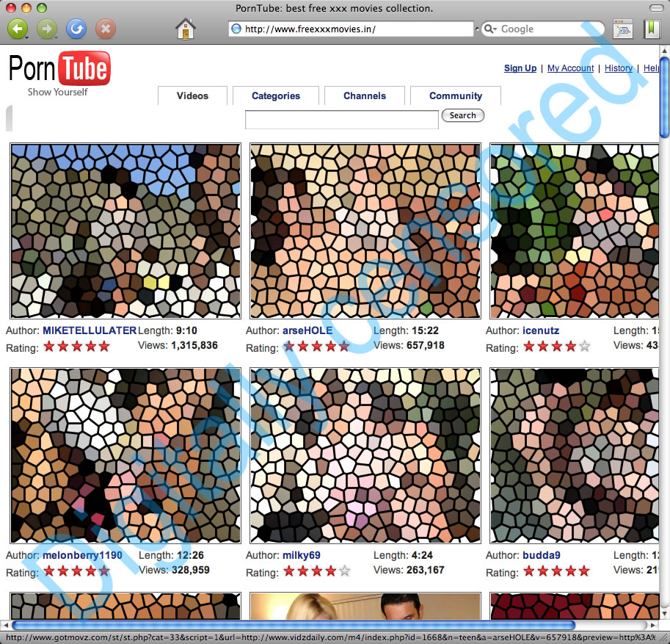Open author arseHOLE's profile link

307,330
